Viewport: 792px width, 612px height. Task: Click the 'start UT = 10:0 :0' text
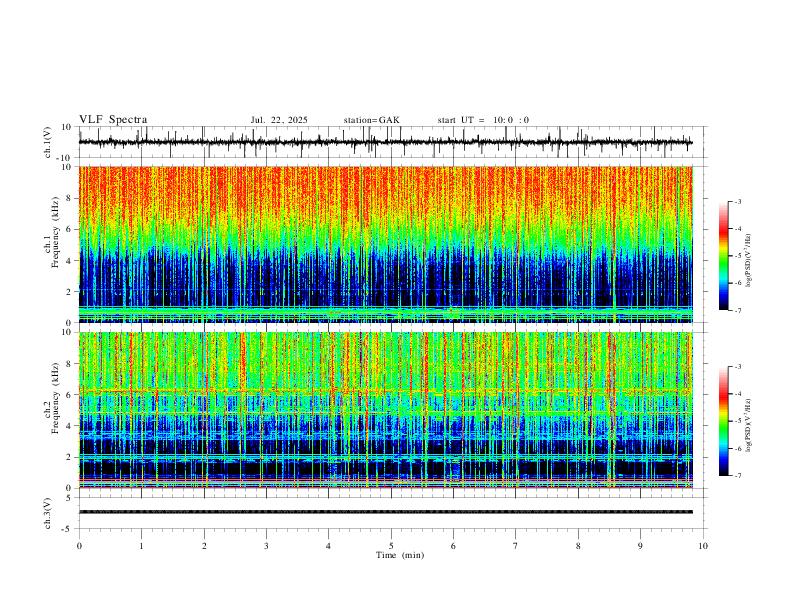[x=483, y=120]
